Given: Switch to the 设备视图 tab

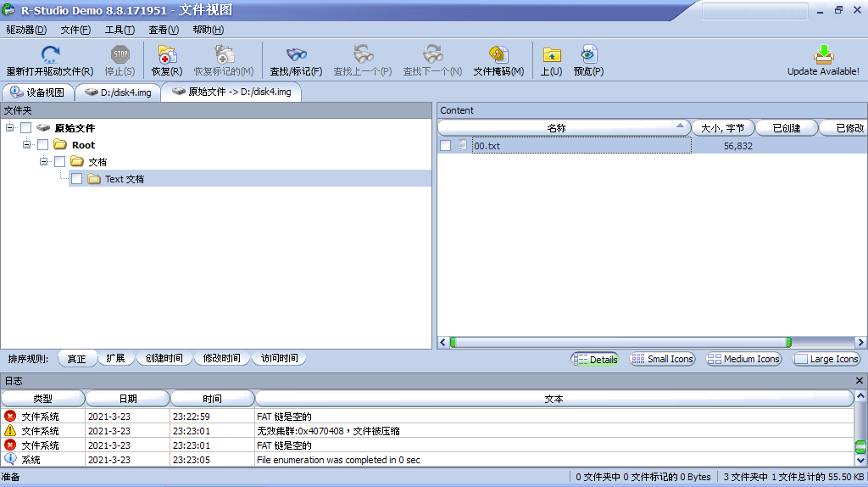Looking at the screenshot, I should [x=37, y=92].
